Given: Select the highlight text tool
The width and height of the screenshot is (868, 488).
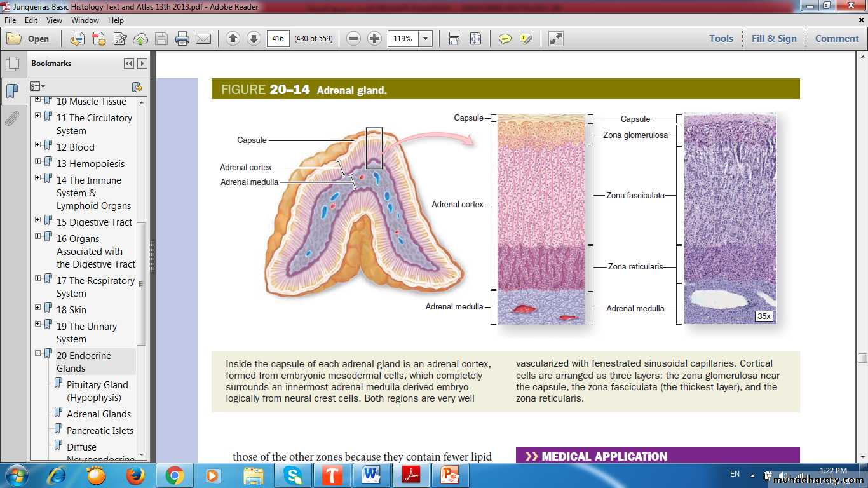Looking at the screenshot, I should click(x=526, y=39).
